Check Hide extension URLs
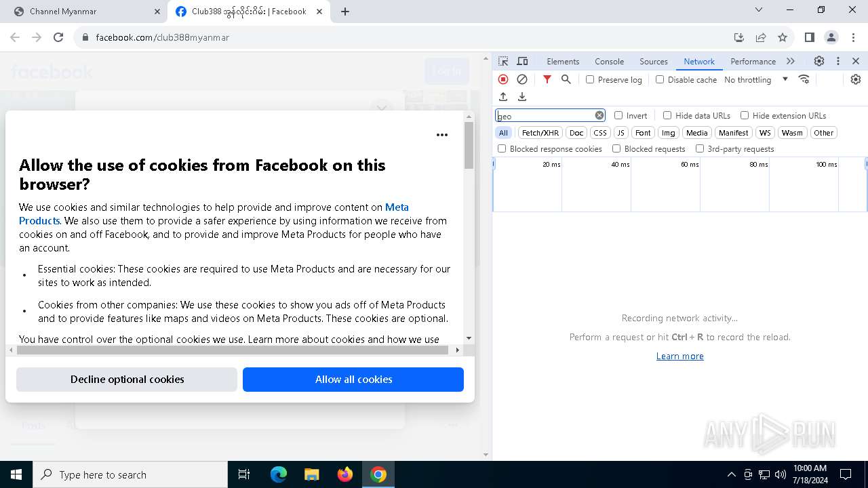Image resolution: width=868 pixels, height=488 pixels. pyautogui.click(x=745, y=115)
